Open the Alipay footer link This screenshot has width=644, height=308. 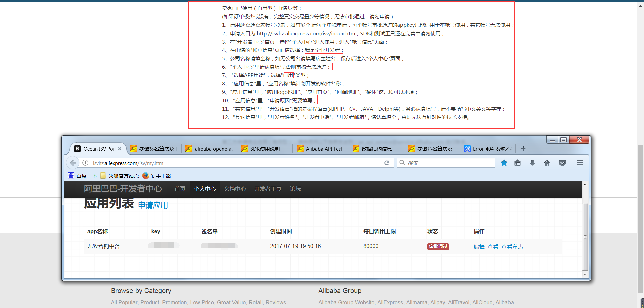point(438,302)
